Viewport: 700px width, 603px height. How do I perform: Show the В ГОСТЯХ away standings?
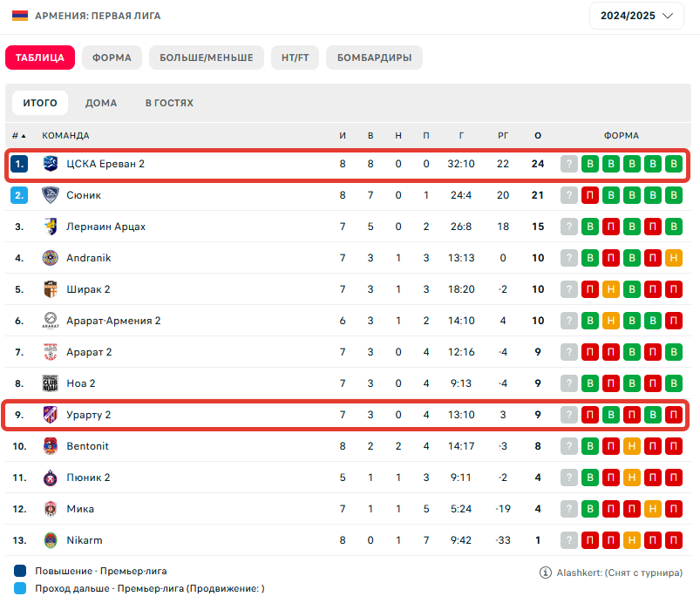[x=169, y=103]
